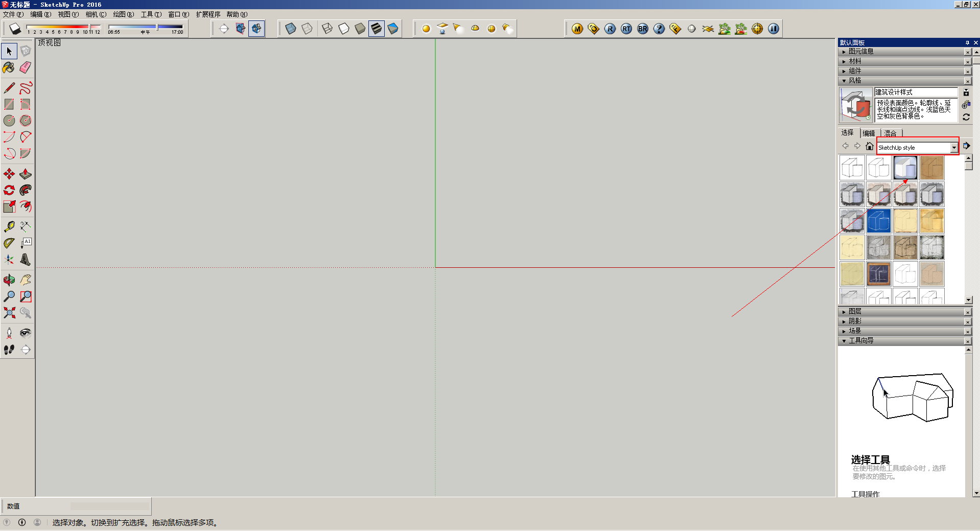This screenshot has height=531, width=980.
Task: Enable X-ray face style
Action: coord(291,29)
